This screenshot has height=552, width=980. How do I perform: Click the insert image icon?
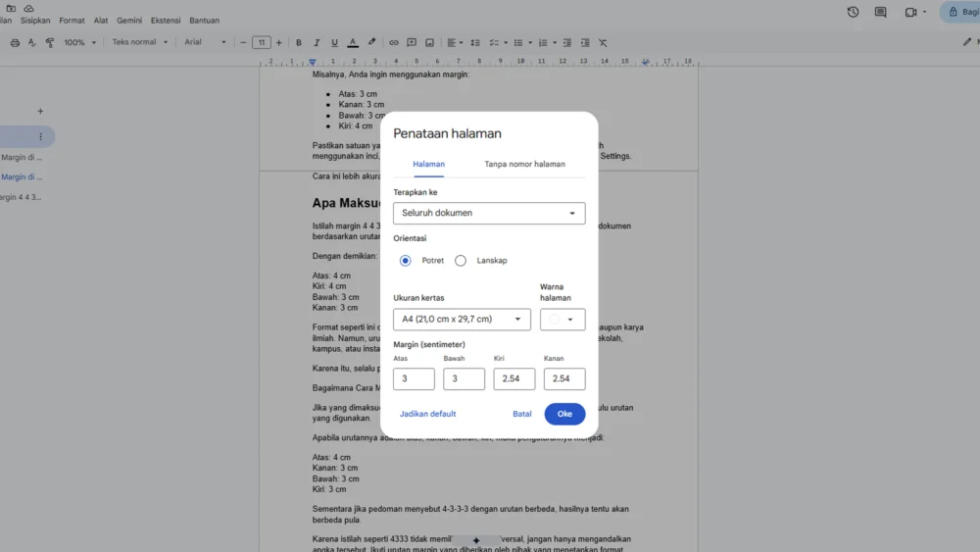tap(429, 42)
